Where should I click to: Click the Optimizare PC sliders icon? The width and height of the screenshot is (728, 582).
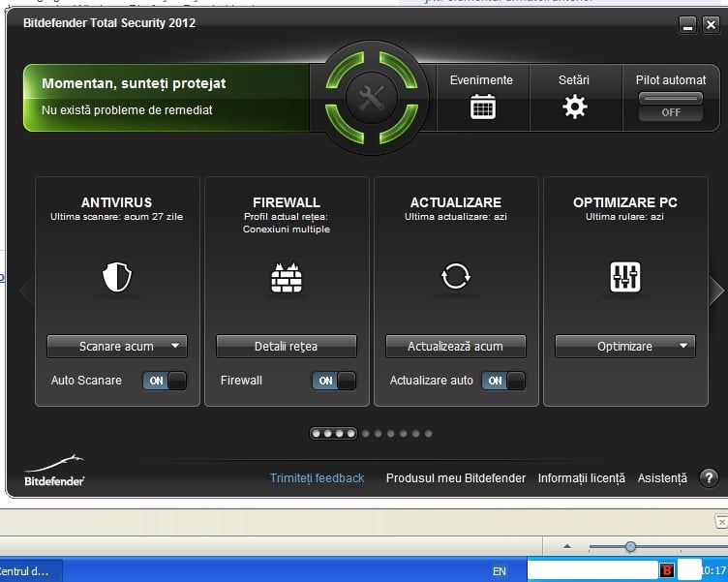pos(625,277)
